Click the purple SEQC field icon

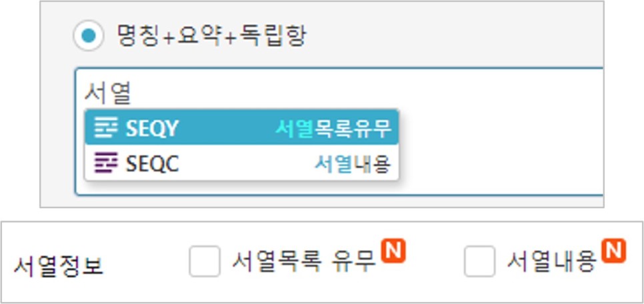pos(106,163)
